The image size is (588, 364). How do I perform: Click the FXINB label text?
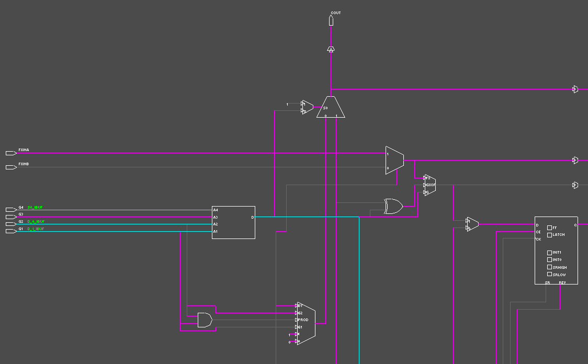[x=24, y=164]
